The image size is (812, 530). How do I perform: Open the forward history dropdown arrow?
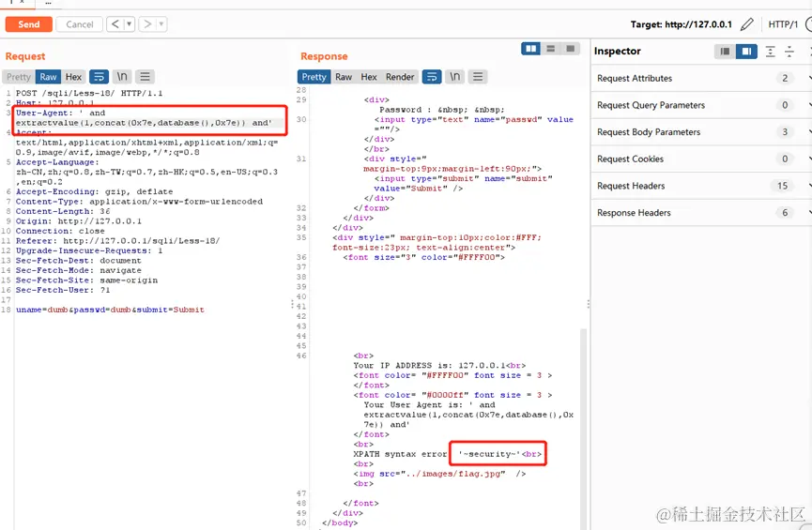[x=161, y=23]
